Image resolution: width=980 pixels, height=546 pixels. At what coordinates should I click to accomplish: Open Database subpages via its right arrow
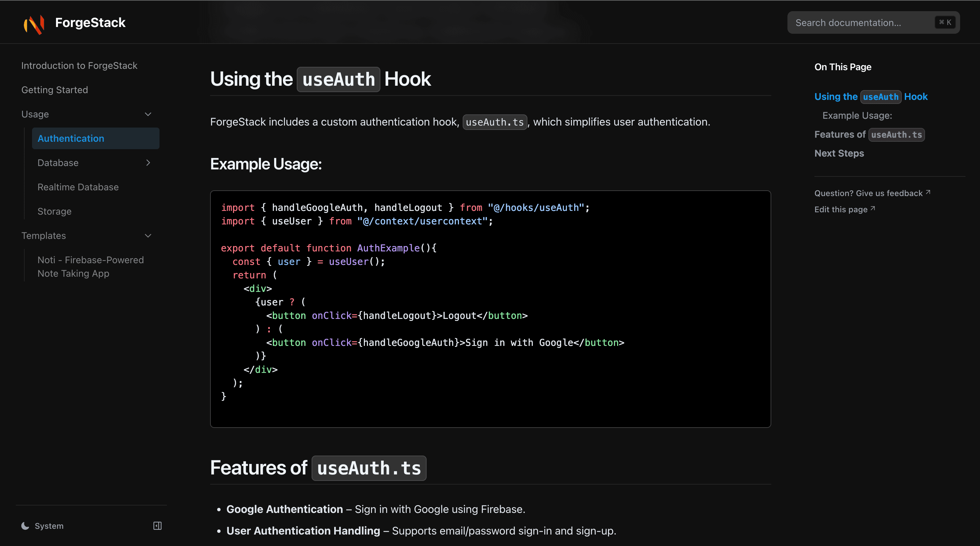[x=148, y=163]
